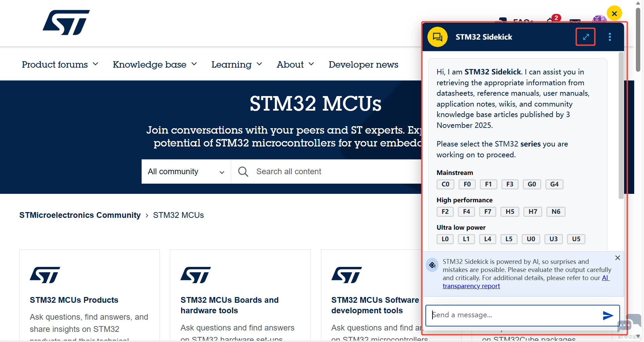Go to STMicroelectronics Community breadcrumb
Image resolution: width=644 pixels, height=342 pixels.
[x=80, y=215]
